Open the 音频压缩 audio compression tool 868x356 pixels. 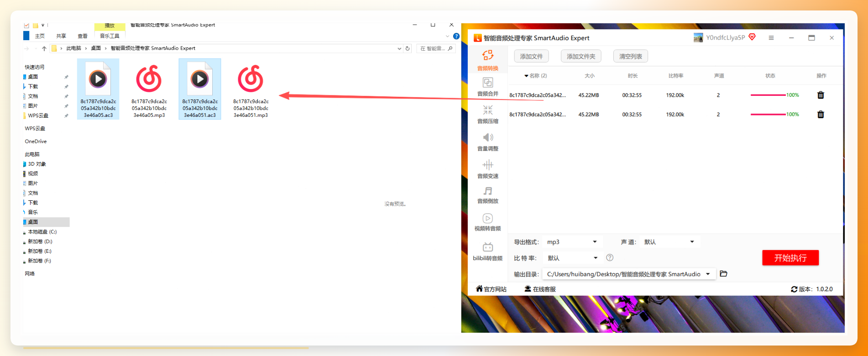pos(487,114)
